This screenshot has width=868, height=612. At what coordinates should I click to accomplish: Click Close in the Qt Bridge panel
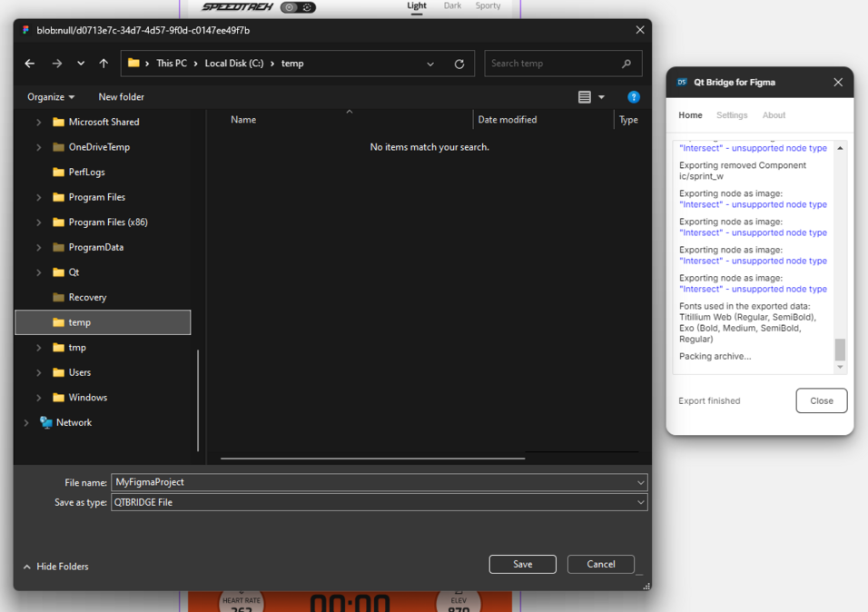tap(821, 400)
